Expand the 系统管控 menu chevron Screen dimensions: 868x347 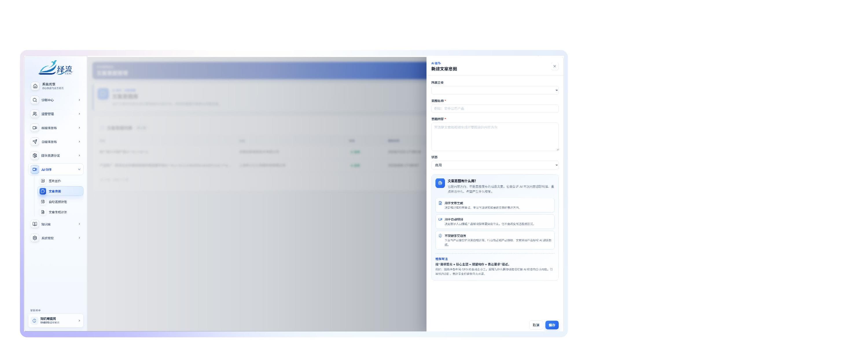coord(79,238)
